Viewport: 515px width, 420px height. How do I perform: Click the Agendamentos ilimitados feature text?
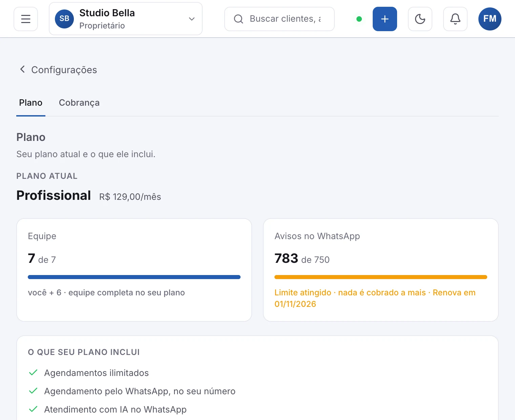(97, 373)
